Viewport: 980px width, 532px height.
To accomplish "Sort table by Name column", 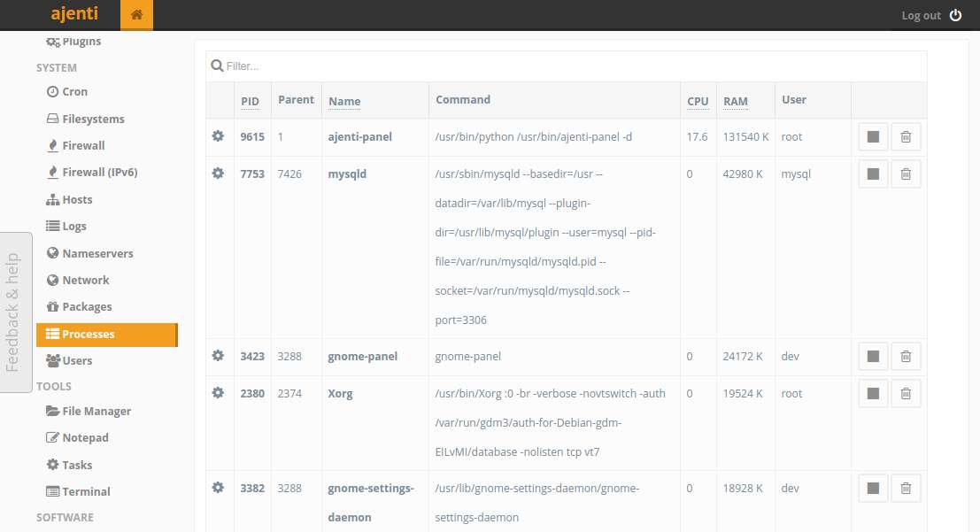I will pos(344,101).
